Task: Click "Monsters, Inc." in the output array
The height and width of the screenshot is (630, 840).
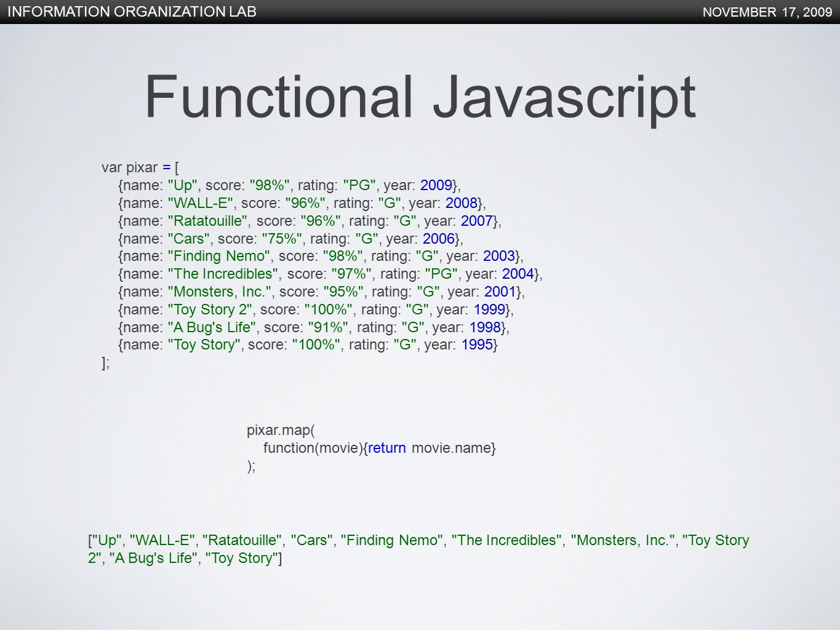Action: [623, 540]
